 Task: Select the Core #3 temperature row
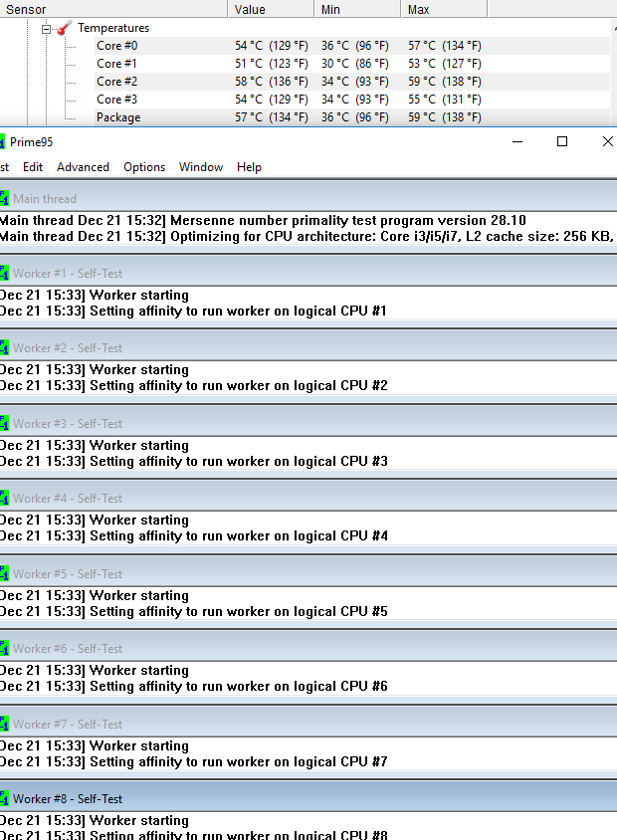(x=352, y=100)
